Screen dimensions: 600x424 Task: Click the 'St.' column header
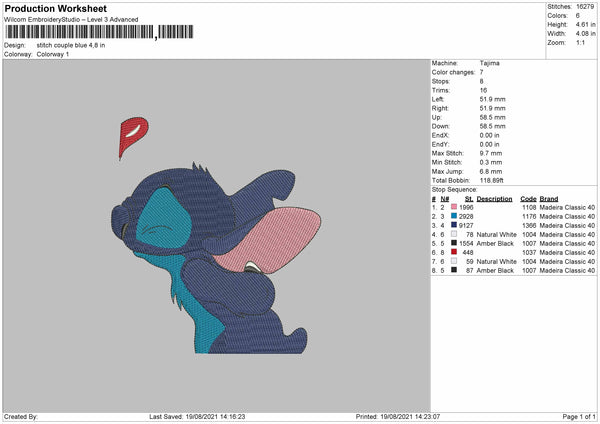coord(469,199)
